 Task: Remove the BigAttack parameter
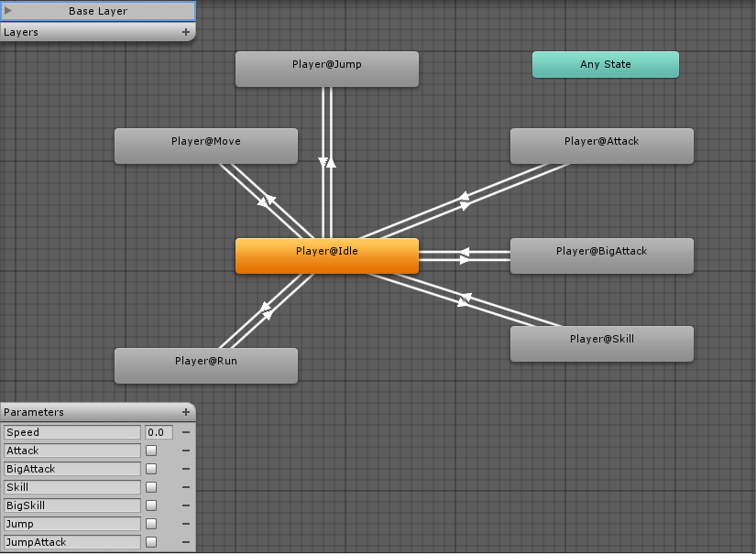[x=186, y=469]
